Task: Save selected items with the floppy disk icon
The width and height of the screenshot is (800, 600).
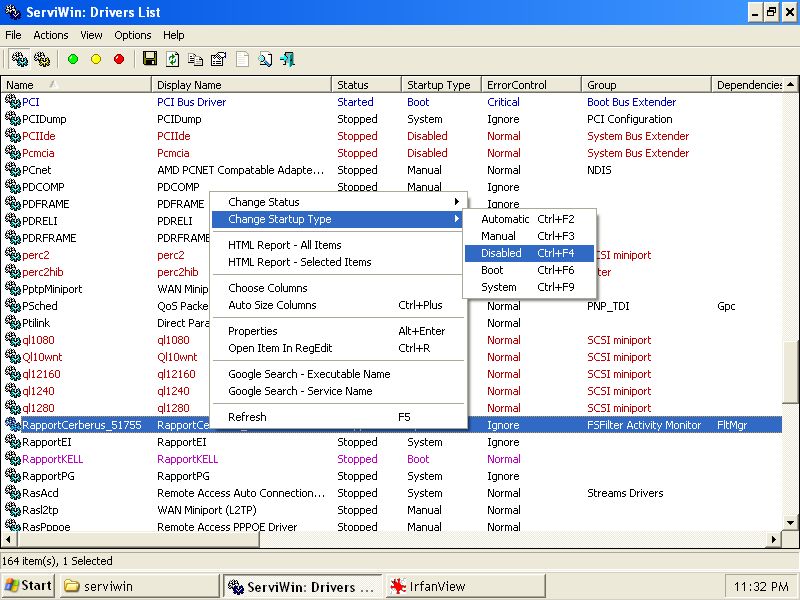Action: coord(149,59)
